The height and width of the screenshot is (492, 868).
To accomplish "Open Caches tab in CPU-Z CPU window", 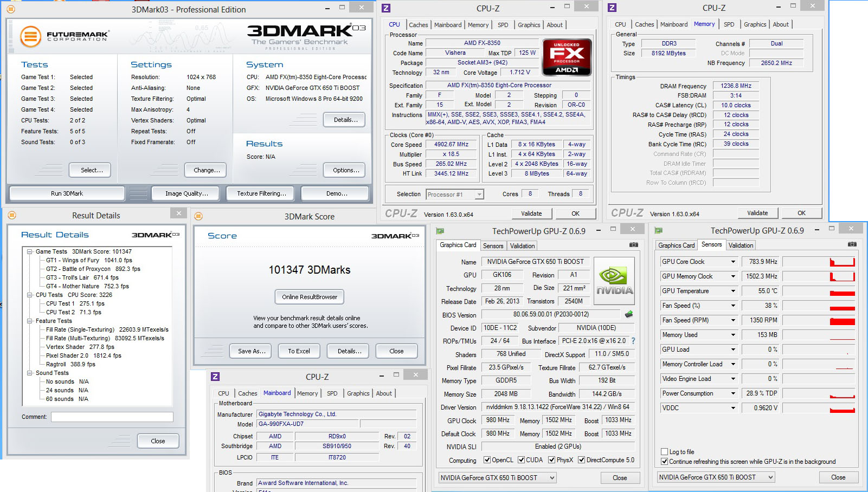I will click(418, 25).
